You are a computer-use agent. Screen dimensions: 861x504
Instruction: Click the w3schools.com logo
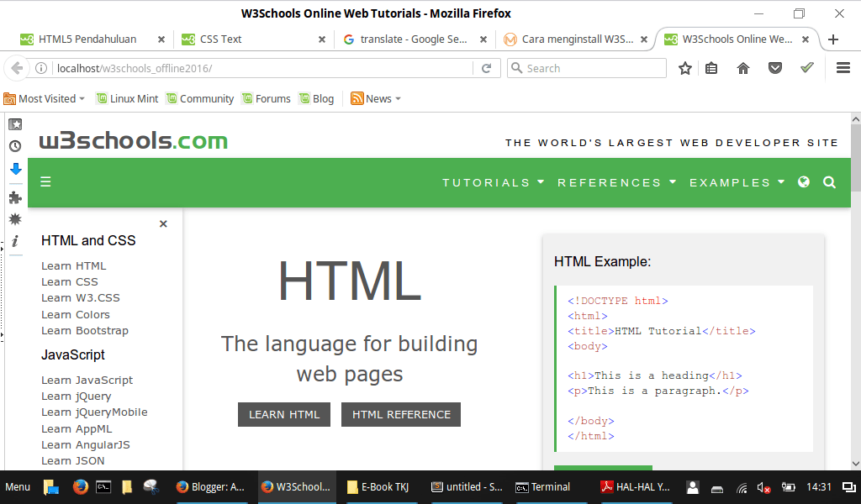[x=134, y=140]
